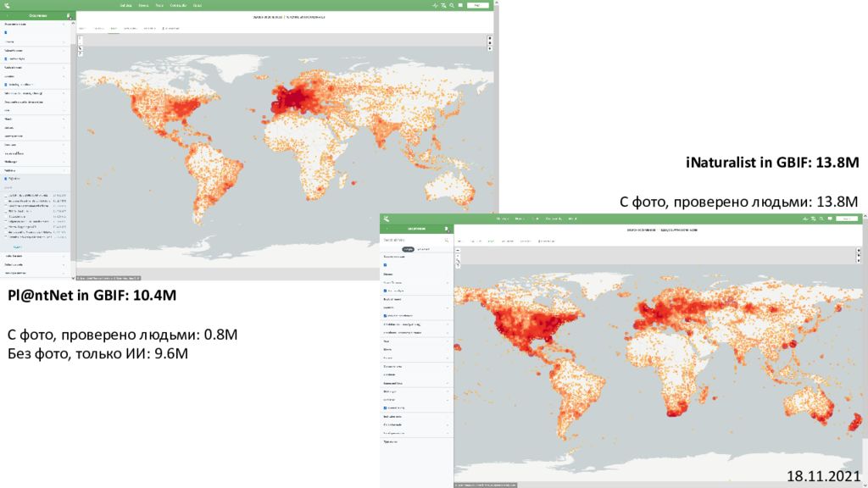The width and height of the screenshot is (868, 488).
Task: Toggle Occurrence status checkbox in iNaturalist window
Action: (x=386, y=265)
